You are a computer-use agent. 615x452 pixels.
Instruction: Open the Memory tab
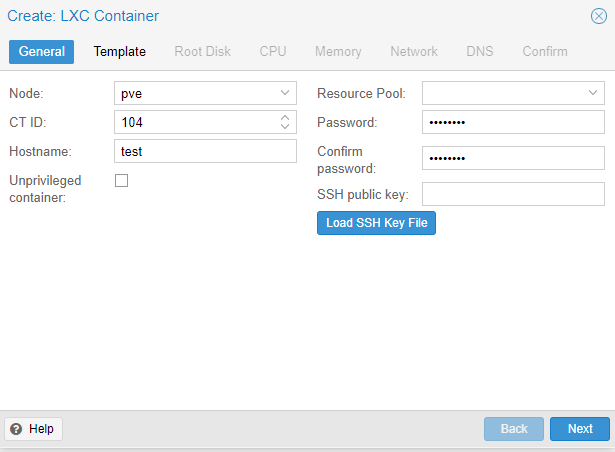tap(338, 51)
